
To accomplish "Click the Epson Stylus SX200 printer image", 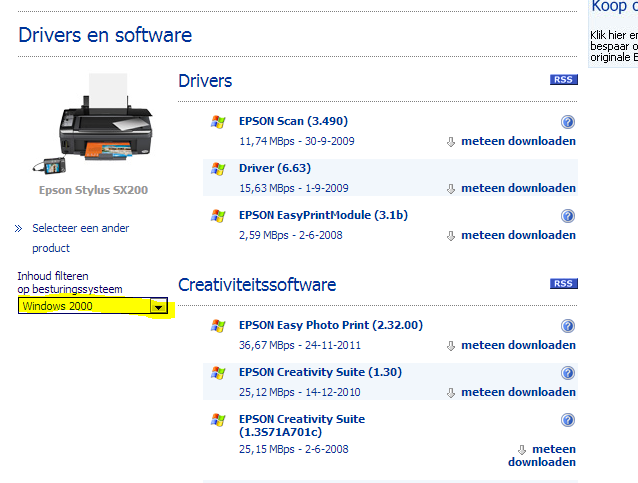I will tap(94, 124).
